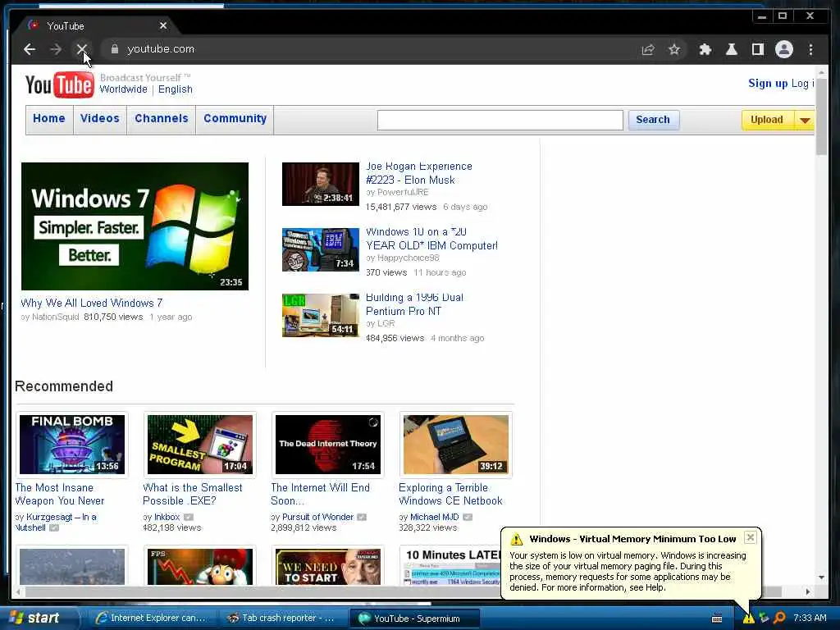Open the Inkbox channel link
Viewport: 840px width, 630px height.
pyautogui.click(x=167, y=517)
